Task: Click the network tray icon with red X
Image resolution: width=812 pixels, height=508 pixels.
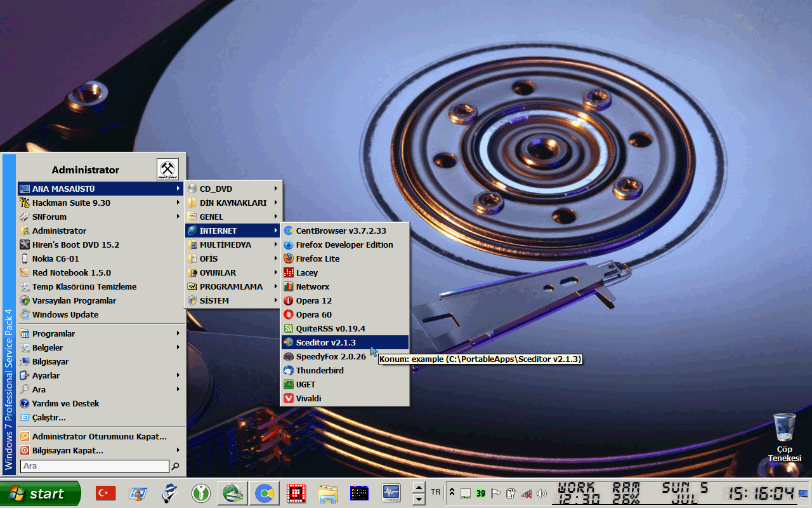Action: click(527, 493)
